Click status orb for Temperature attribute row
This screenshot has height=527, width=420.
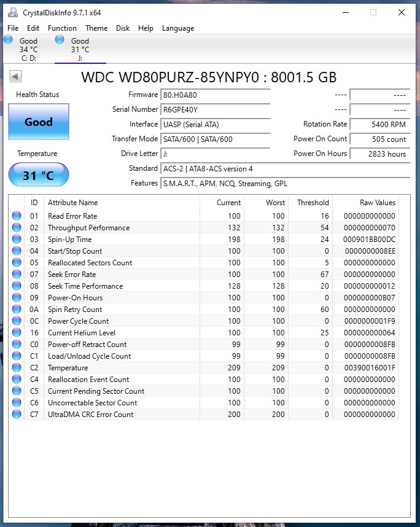[x=17, y=367]
